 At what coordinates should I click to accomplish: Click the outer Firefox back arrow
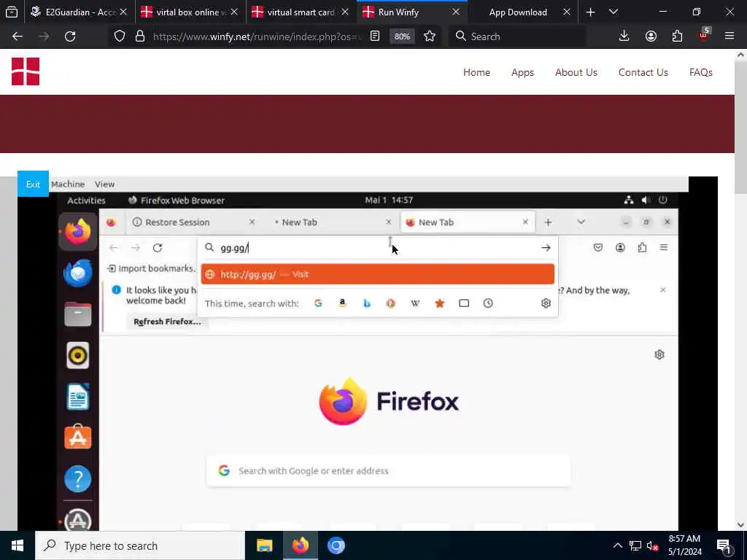tap(18, 36)
